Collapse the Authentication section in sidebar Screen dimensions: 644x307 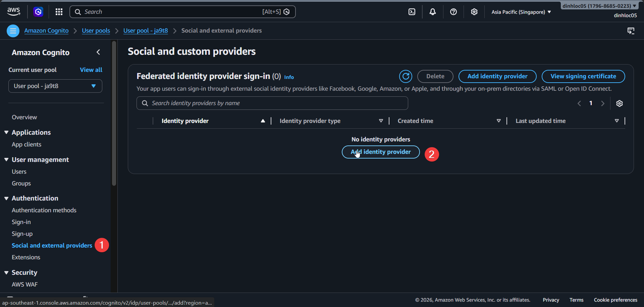[x=6, y=198]
